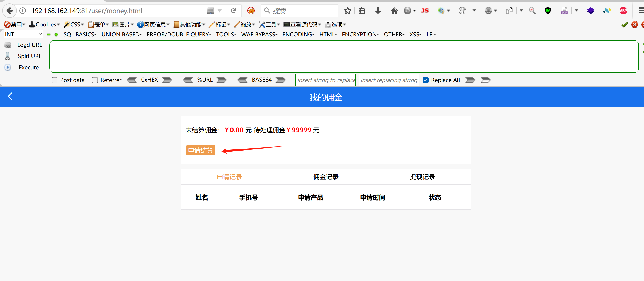Click the orange 申请结算 button
The height and width of the screenshot is (281, 644).
point(200,150)
